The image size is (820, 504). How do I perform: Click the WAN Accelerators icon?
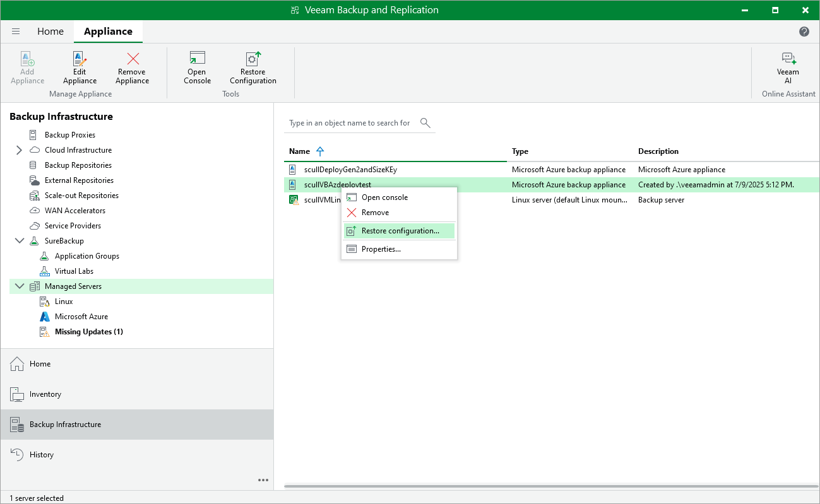click(x=34, y=211)
